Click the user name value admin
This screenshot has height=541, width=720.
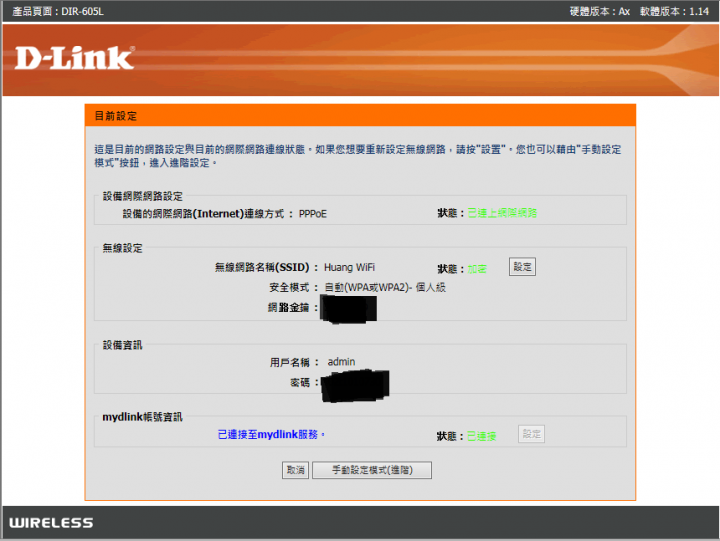coord(341,362)
